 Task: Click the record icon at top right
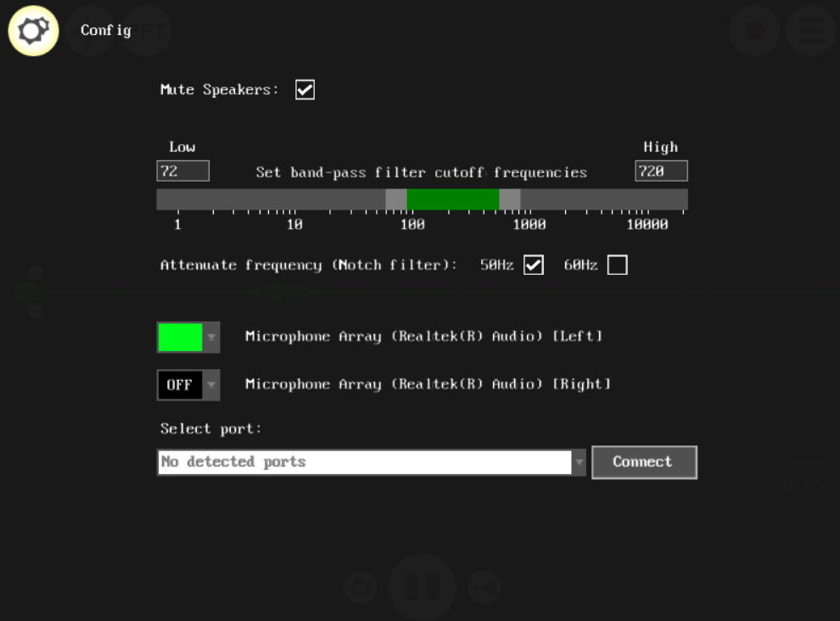754,31
